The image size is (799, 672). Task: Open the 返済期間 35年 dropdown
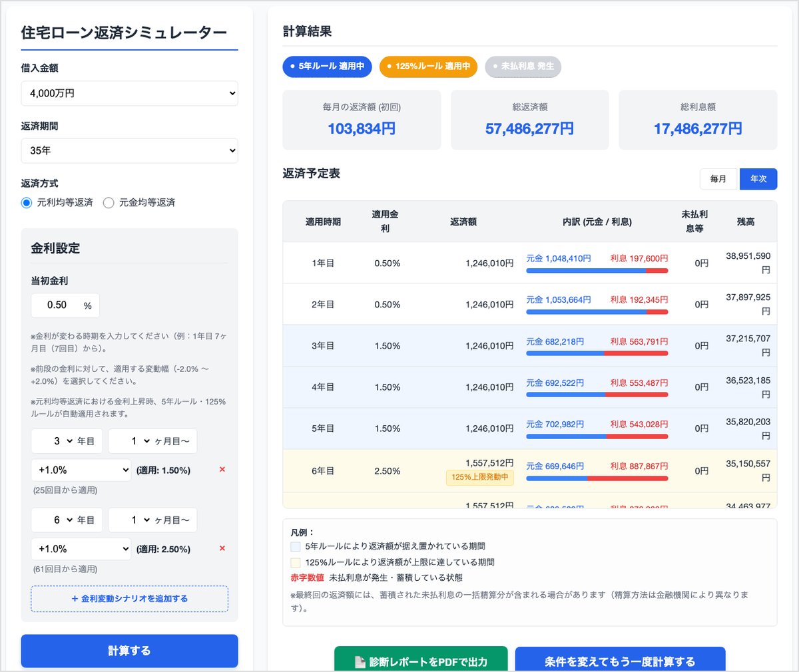coord(129,151)
